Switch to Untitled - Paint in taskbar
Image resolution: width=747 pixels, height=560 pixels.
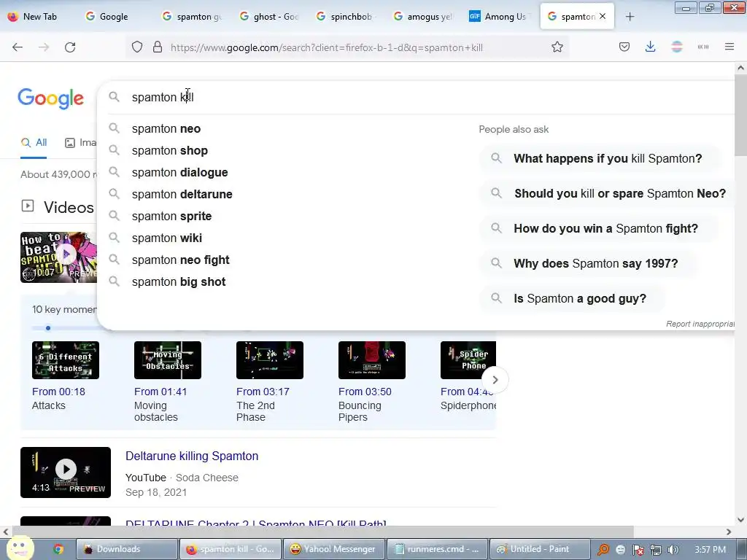541,549
